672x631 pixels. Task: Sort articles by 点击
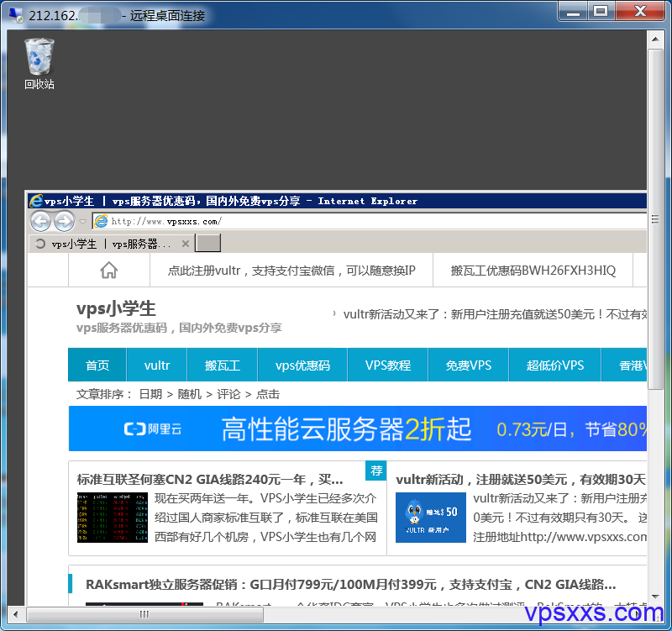(268, 394)
